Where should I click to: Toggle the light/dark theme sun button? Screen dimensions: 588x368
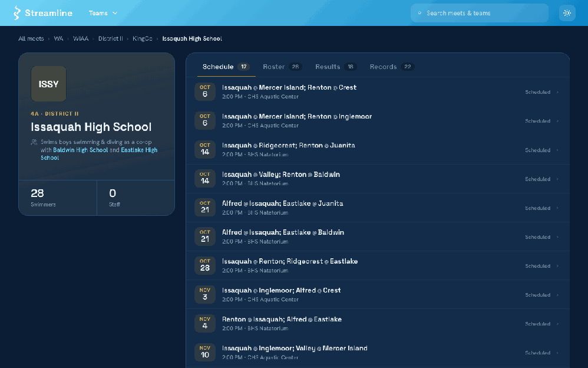[x=567, y=13]
